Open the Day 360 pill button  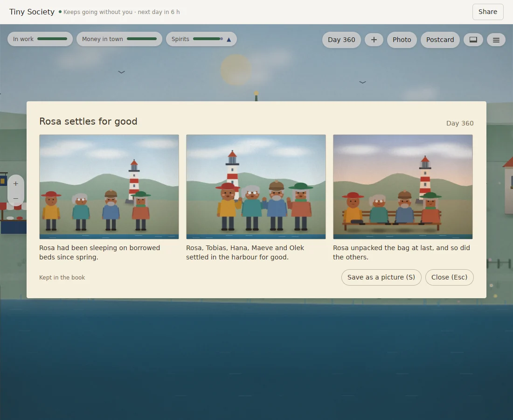click(341, 40)
